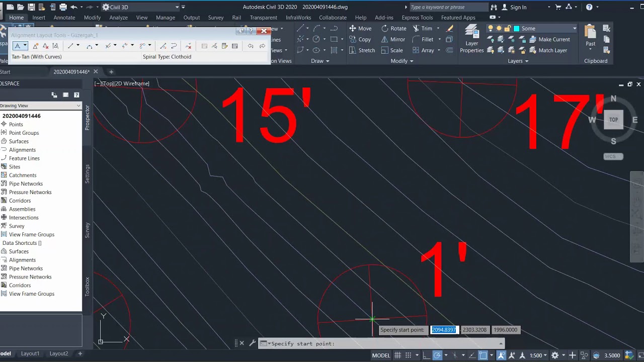This screenshot has width=644, height=362.
Task: Click the viewport [Top] view control label
Action: [107, 83]
